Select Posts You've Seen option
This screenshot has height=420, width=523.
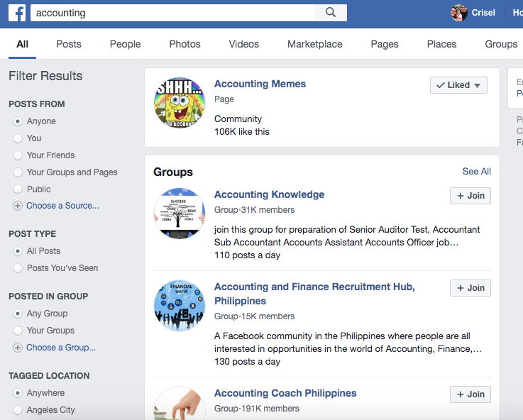pyautogui.click(x=18, y=268)
